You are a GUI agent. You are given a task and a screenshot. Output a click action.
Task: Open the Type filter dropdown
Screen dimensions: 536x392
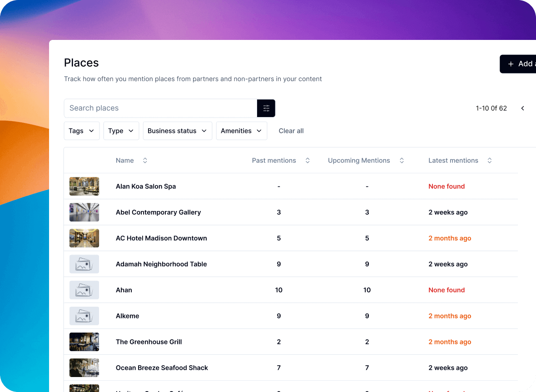pos(121,131)
